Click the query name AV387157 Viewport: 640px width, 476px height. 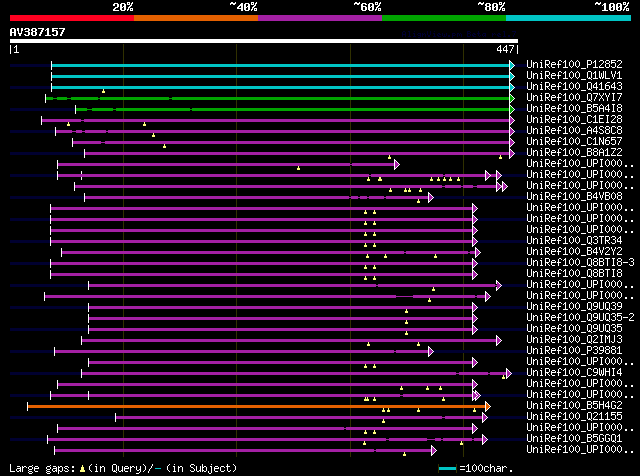(37, 32)
